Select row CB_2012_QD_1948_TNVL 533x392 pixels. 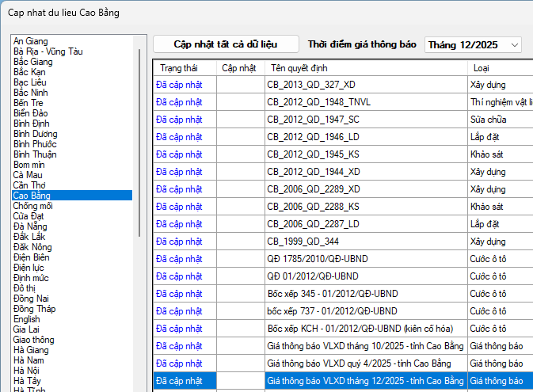click(314, 102)
